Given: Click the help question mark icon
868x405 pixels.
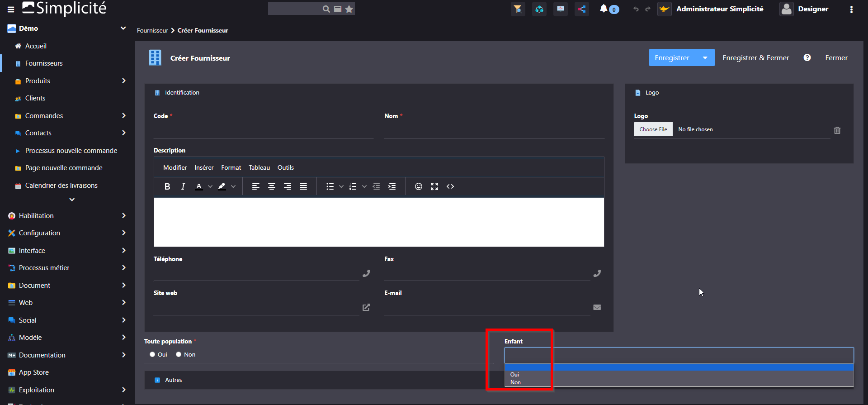Looking at the screenshot, I should pyautogui.click(x=807, y=57).
